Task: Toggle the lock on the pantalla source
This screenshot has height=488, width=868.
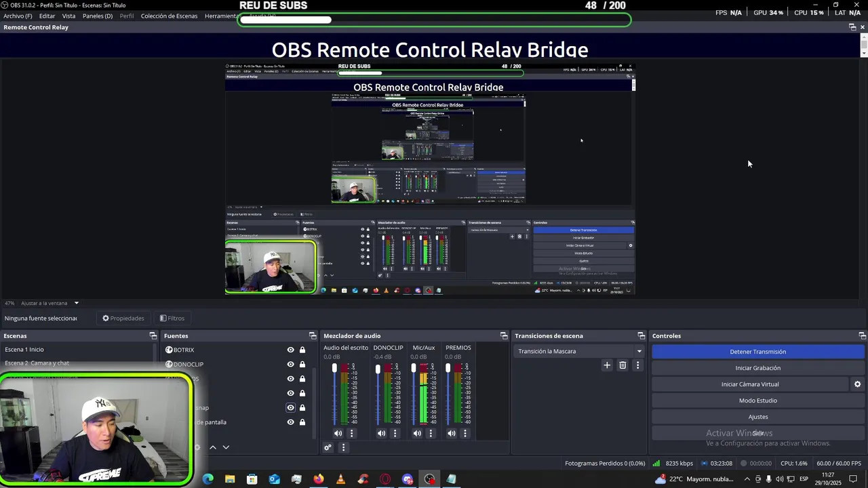Action: pos(302,422)
